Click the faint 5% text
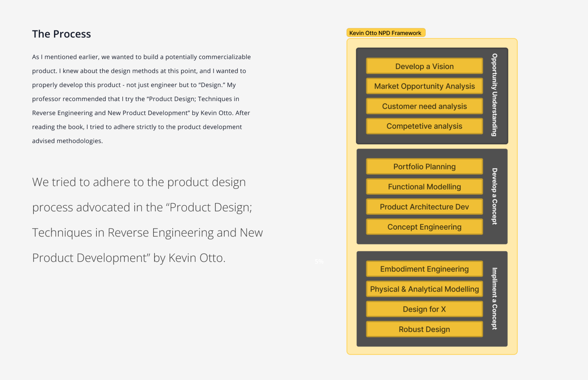 tap(319, 261)
